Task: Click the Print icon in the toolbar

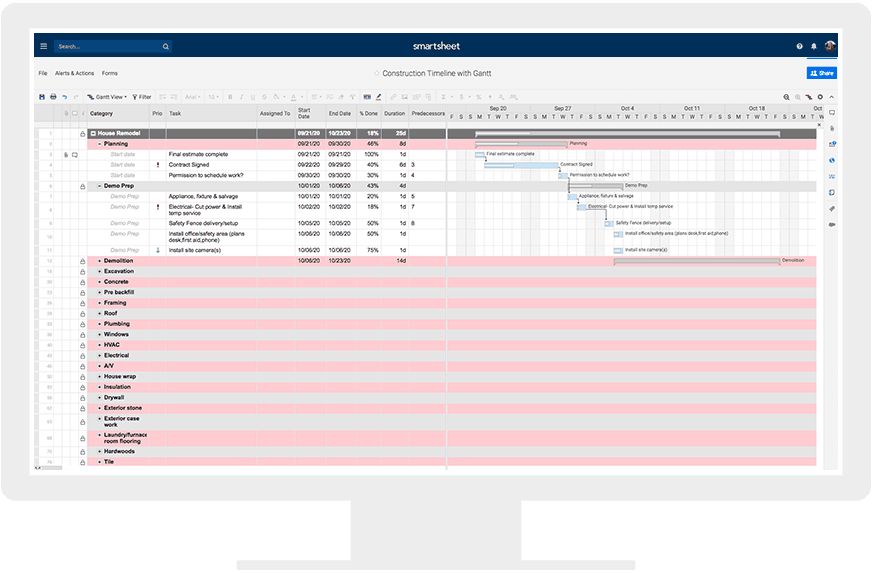Action: point(53,97)
